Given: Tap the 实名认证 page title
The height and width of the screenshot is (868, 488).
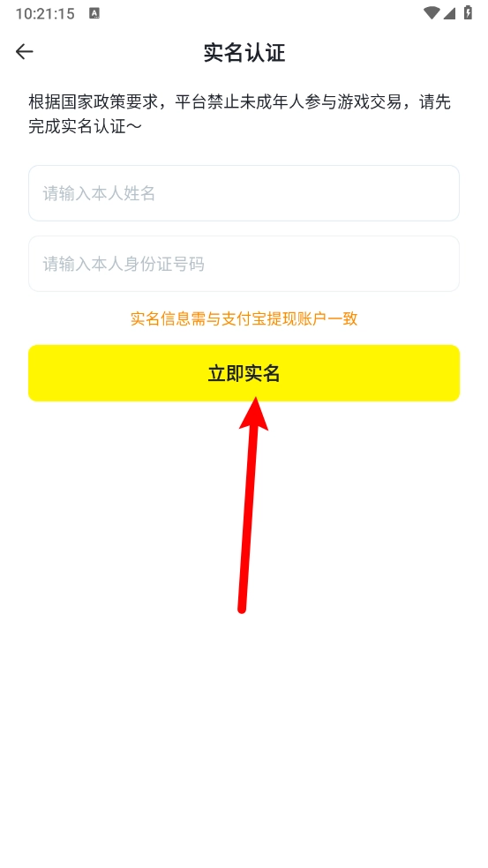Looking at the screenshot, I should (x=244, y=53).
